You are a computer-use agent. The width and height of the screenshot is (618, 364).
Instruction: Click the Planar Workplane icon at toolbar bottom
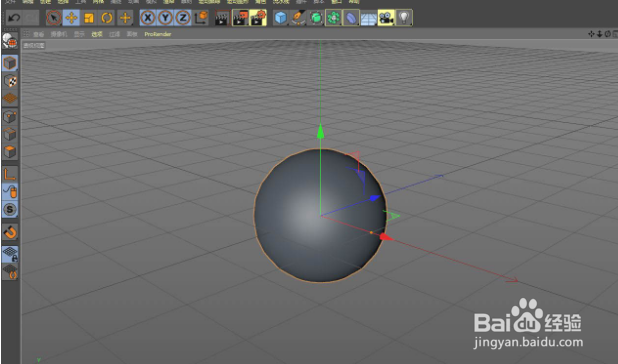(x=10, y=272)
